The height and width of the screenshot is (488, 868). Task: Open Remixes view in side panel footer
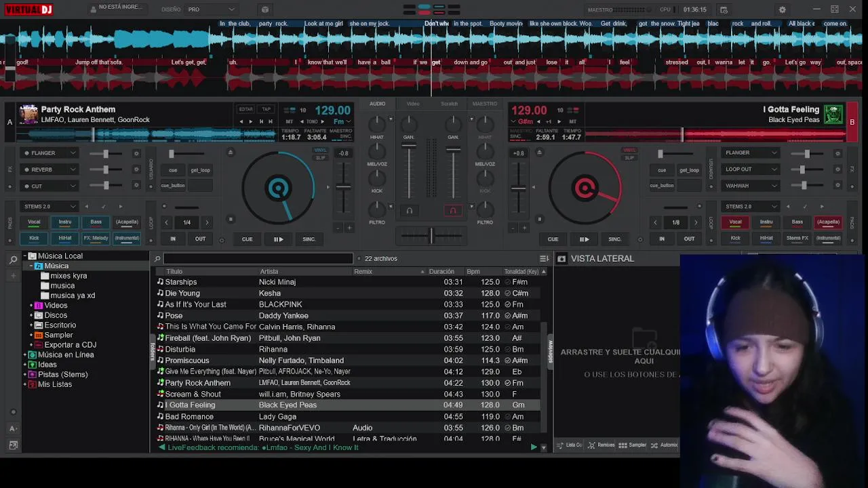pos(601,445)
